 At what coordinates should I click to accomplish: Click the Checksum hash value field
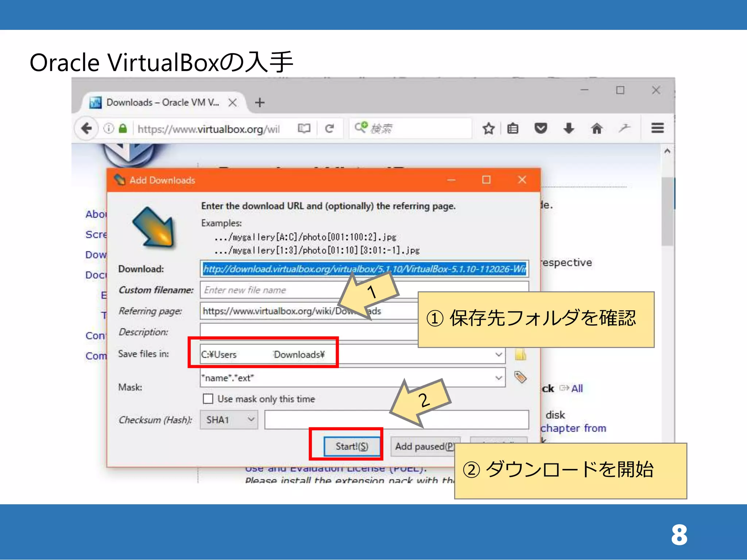[x=396, y=420]
